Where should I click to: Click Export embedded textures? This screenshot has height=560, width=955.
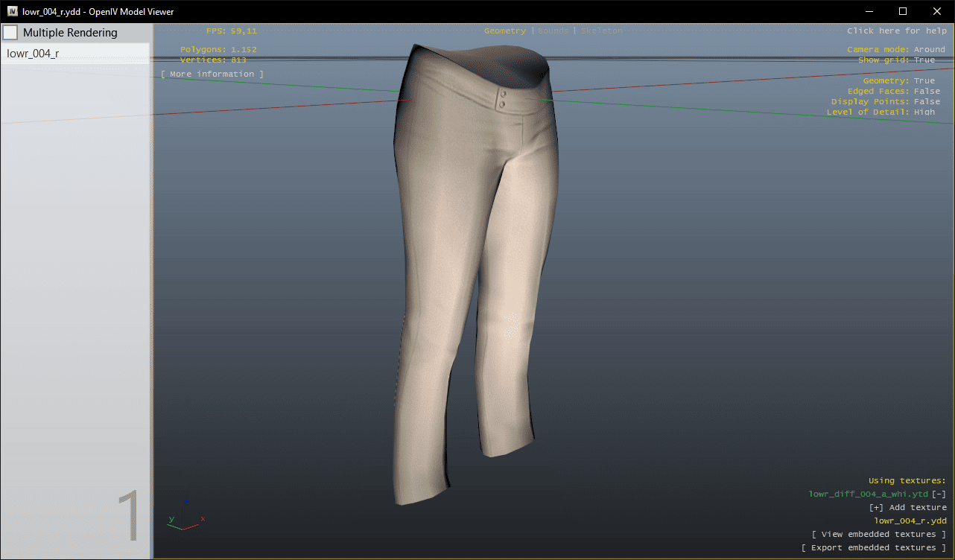pyautogui.click(x=873, y=548)
